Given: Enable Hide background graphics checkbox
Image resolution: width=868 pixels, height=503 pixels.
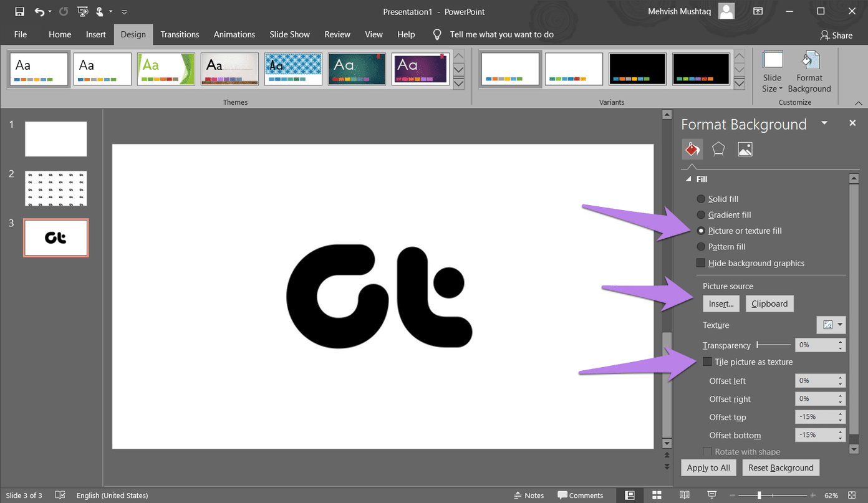Looking at the screenshot, I should coord(701,263).
